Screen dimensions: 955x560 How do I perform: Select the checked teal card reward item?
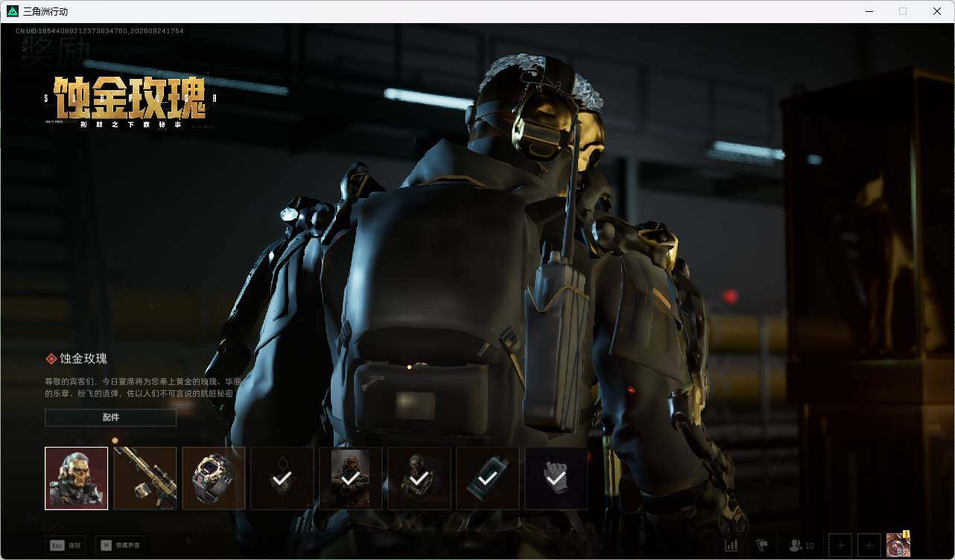point(488,478)
